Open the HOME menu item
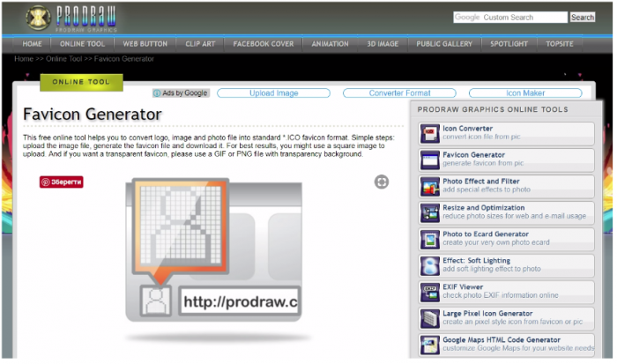 coord(32,44)
